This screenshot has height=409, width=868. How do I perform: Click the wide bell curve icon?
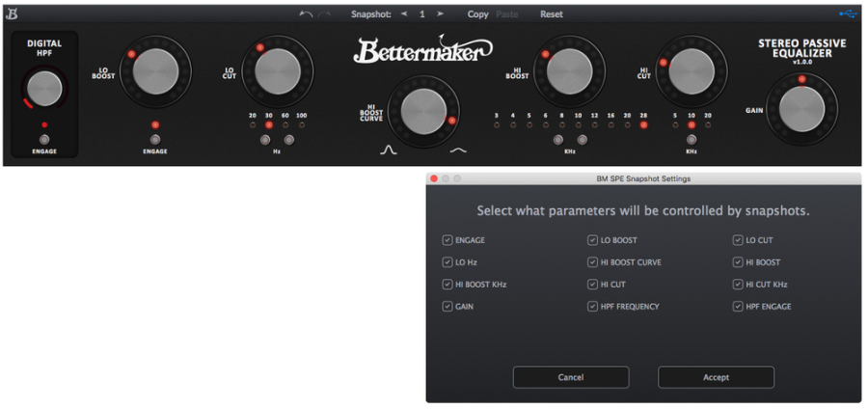coord(459,150)
